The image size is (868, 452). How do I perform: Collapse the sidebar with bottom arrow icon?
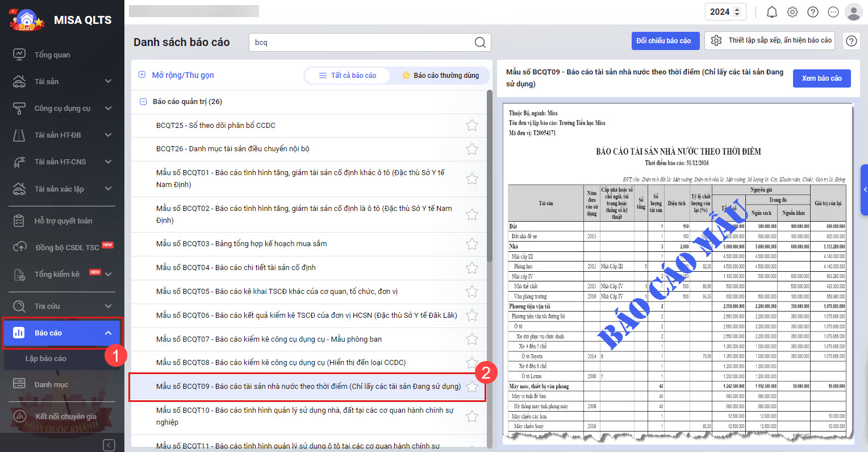tap(109, 445)
